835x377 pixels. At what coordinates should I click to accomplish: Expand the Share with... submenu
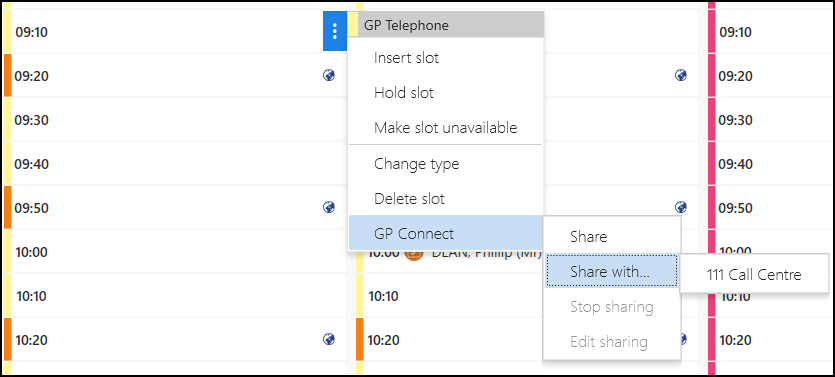[612, 272]
